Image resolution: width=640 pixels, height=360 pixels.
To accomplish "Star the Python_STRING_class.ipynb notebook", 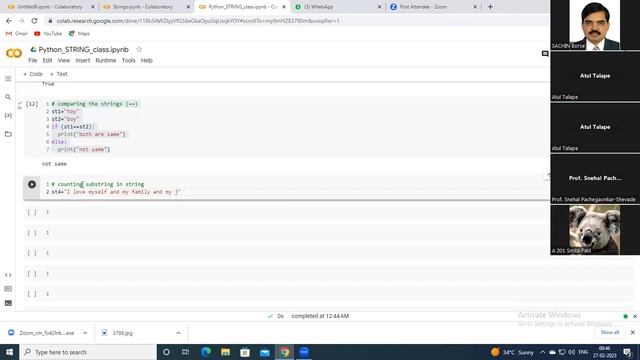I will [139, 49].
